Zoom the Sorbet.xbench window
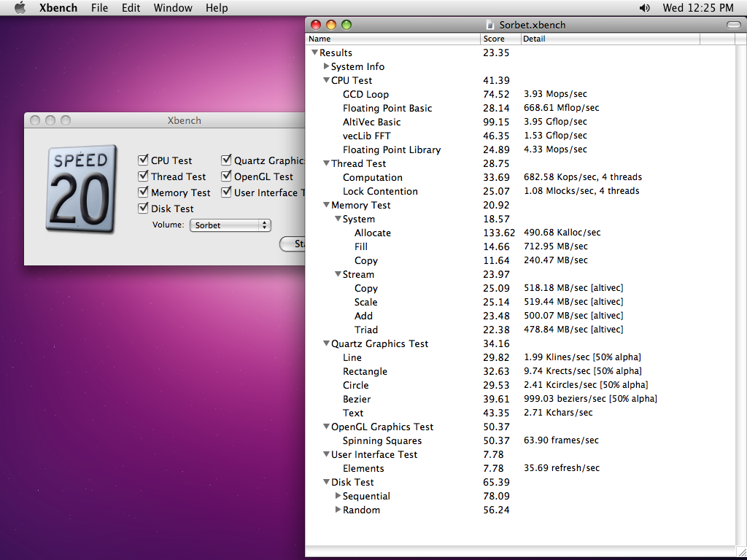747x560 pixels. pyautogui.click(x=347, y=25)
